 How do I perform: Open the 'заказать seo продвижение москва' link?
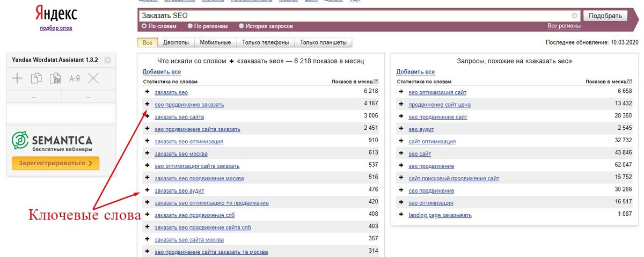(199, 178)
